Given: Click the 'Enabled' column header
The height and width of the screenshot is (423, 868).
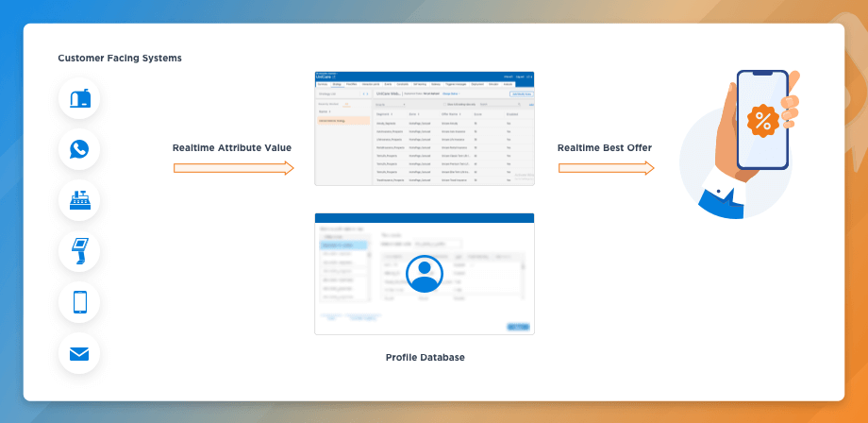Looking at the screenshot, I should pos(512,114).
